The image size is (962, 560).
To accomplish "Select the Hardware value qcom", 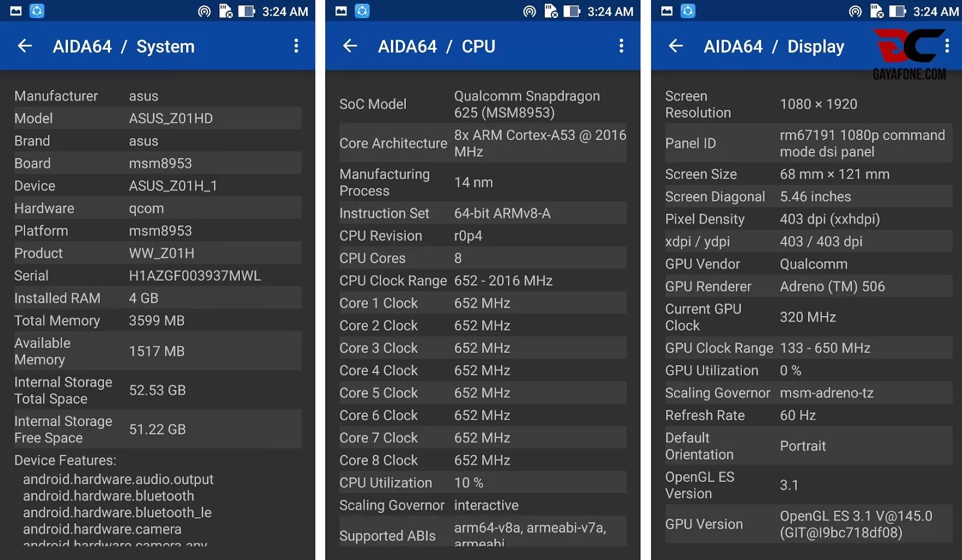I will point(146,208).
